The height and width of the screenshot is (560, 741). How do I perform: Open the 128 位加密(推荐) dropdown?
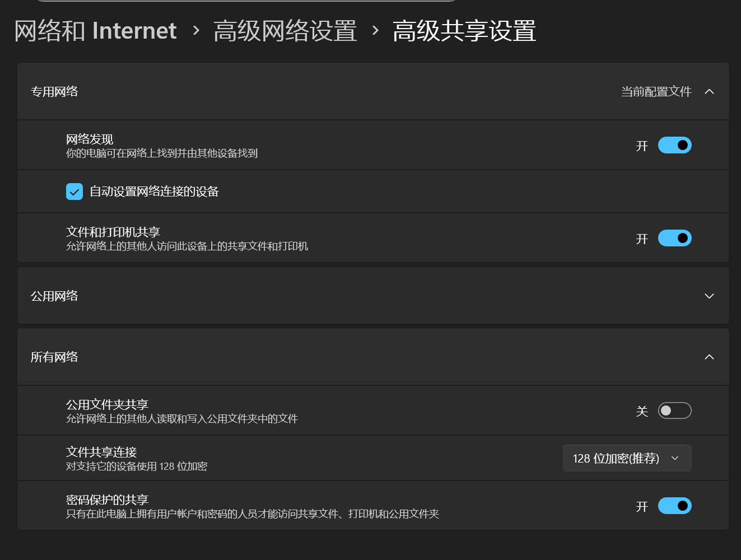627,458
